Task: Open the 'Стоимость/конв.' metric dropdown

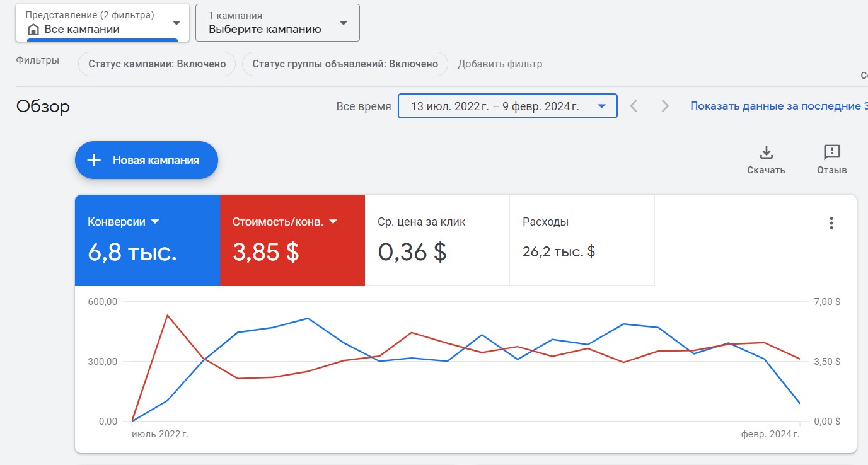Action: coord(286,222)
